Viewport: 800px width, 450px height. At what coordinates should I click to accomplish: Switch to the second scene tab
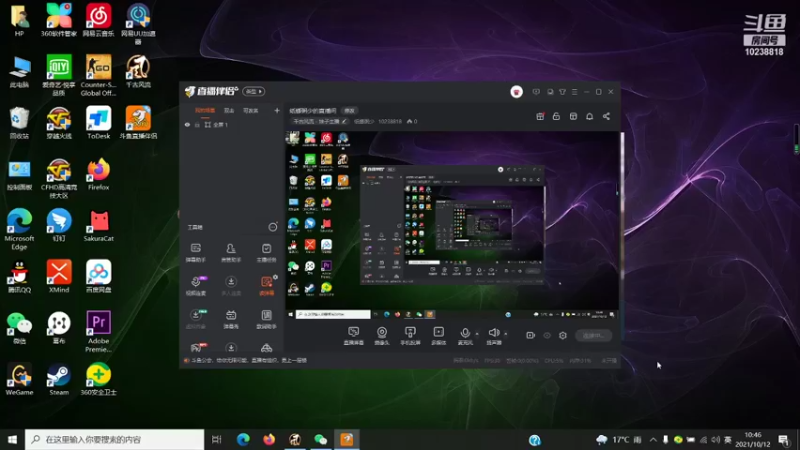(229, 110)
